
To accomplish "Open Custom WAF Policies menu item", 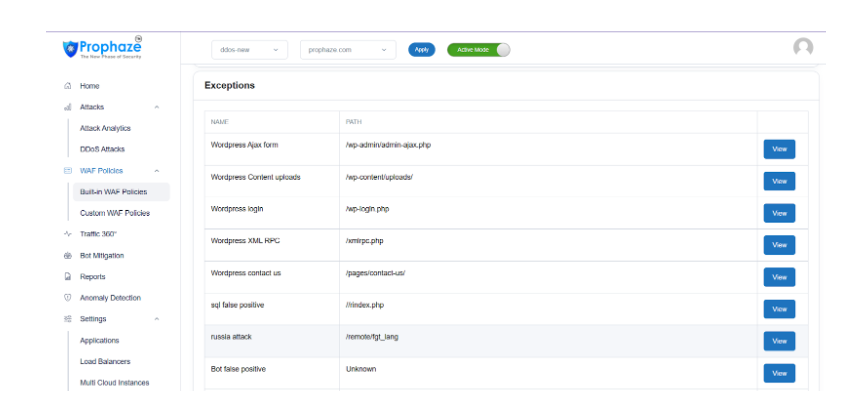I will tap(115, 213).
